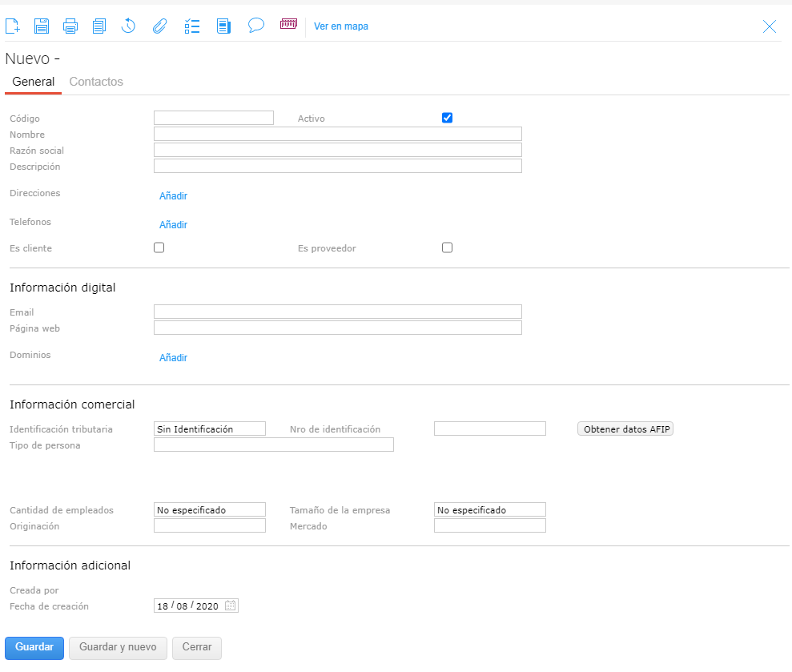The image size is (792, 672).
Task: Click the save floppy disk icon
Action: (x=42, y=26)
